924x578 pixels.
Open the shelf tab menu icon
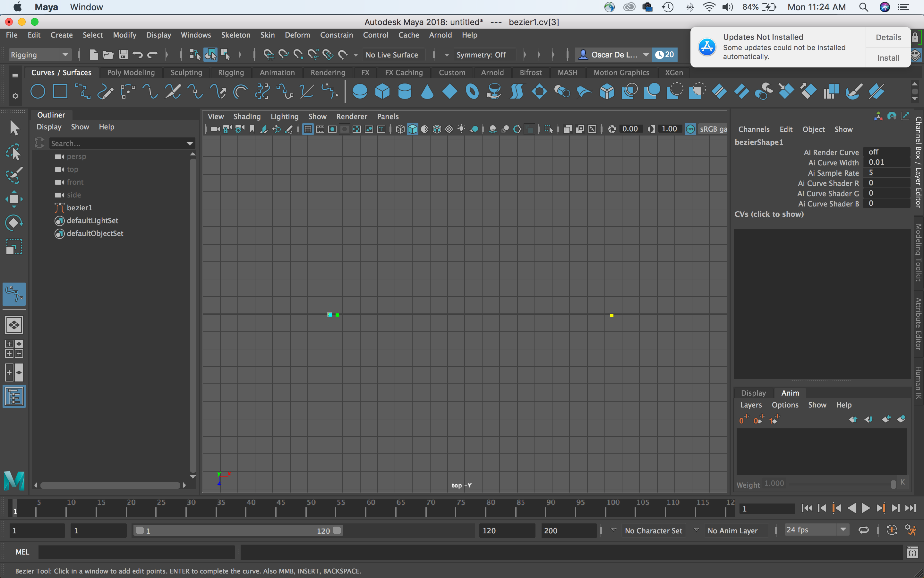(x=15, y=75)
